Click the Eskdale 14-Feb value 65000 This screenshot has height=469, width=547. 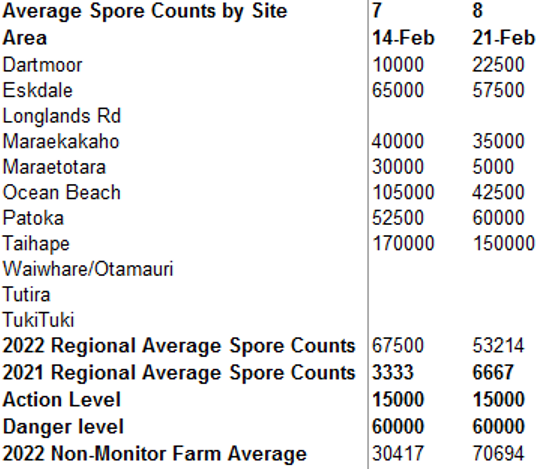(398, 90)
